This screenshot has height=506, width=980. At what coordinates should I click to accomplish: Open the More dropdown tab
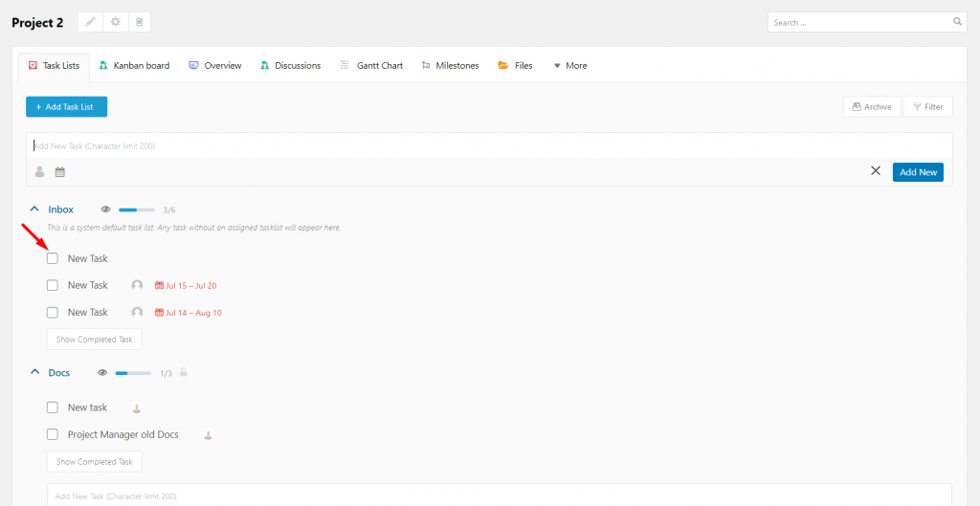click(570, 66)
